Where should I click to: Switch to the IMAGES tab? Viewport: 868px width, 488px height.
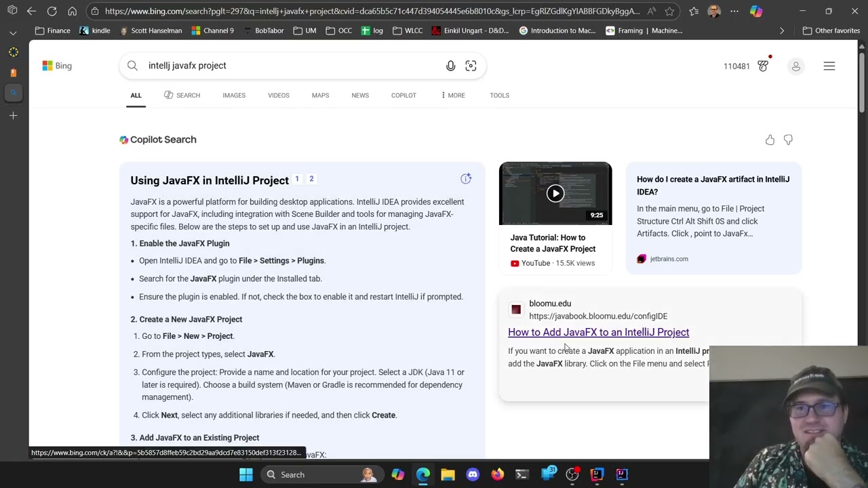pos(234,96)
